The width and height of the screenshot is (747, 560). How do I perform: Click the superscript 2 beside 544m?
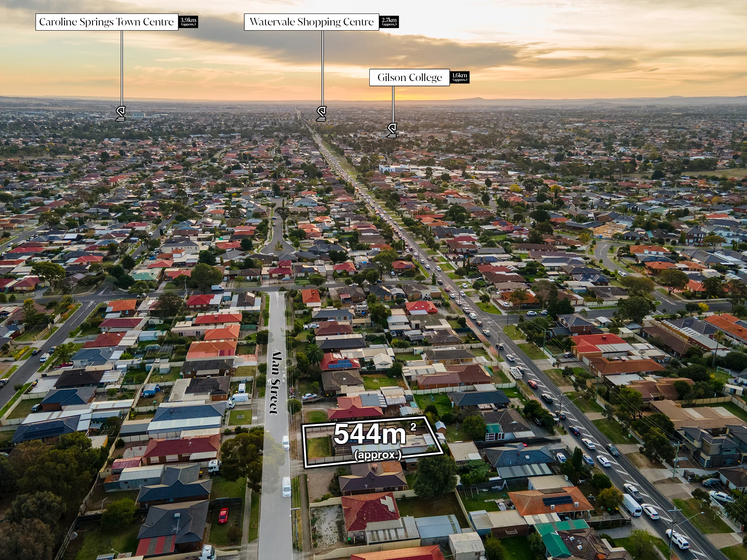click(413, 427)
